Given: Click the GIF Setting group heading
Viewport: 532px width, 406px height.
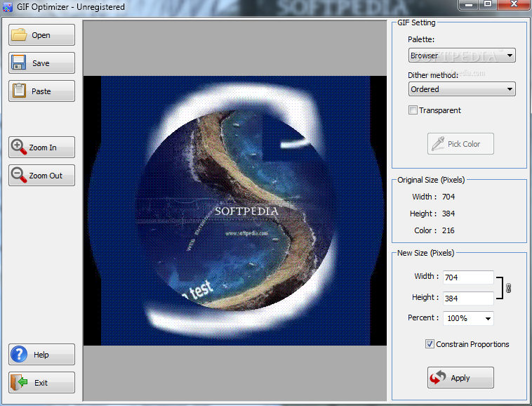Looking at the screenshot, I should click(x=416, y=22).
